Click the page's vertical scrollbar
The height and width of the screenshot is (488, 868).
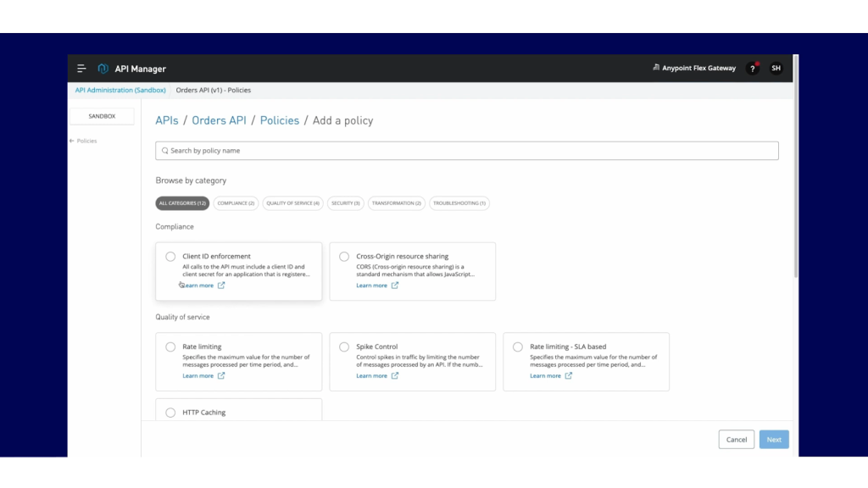coord(795,186)
